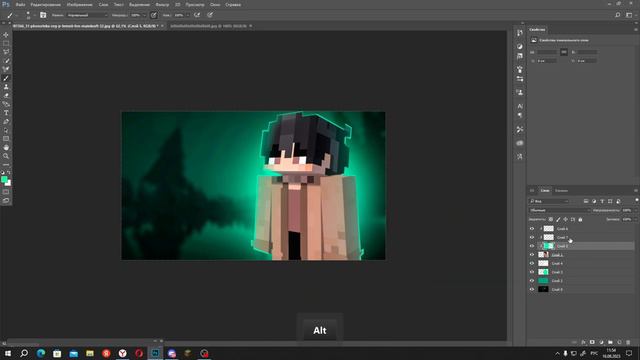The width and height of the screenshot is (640, 360).
Task: Open the Изображение menu
Action: (x=80, y=4)
